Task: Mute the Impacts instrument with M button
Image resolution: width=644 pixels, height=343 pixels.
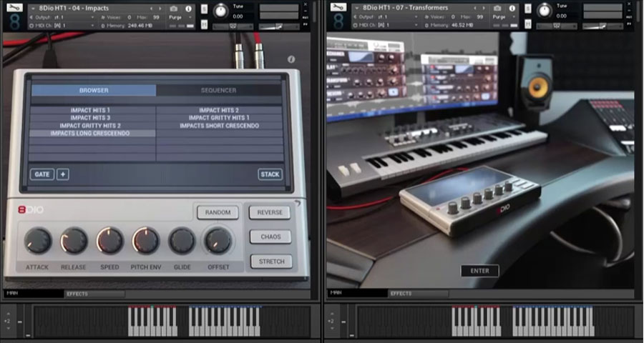Action: 204,24
